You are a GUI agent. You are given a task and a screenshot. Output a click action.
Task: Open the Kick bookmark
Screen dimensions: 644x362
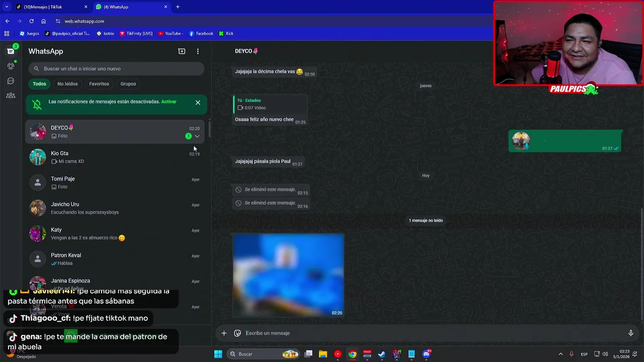(226, 34)
